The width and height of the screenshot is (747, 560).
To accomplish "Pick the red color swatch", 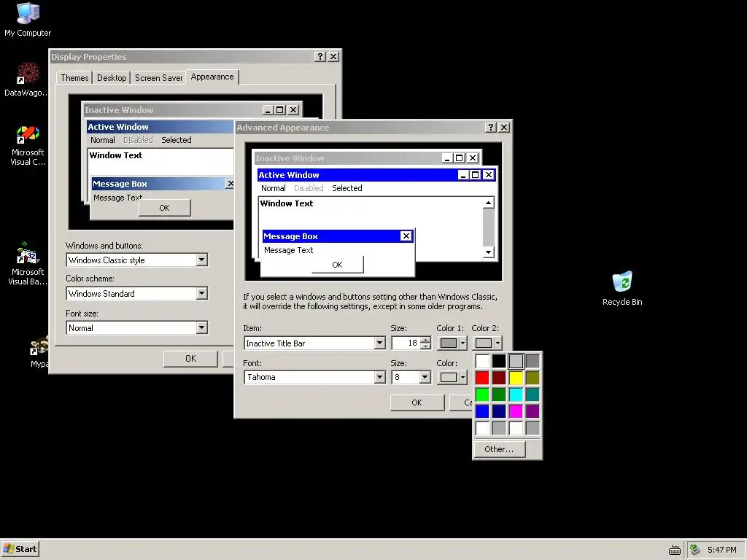I will coord(482,378).
